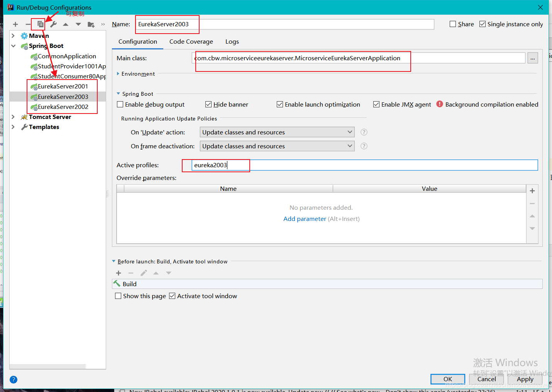Collapse the Before launch section
This screenshot has width=552, height=392.
point(114,261)
